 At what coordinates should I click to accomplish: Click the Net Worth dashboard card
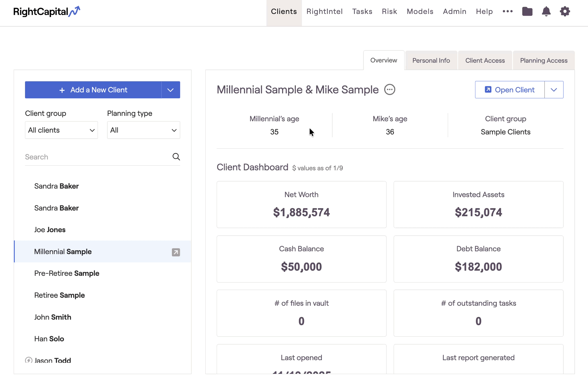tap(301, 205)
